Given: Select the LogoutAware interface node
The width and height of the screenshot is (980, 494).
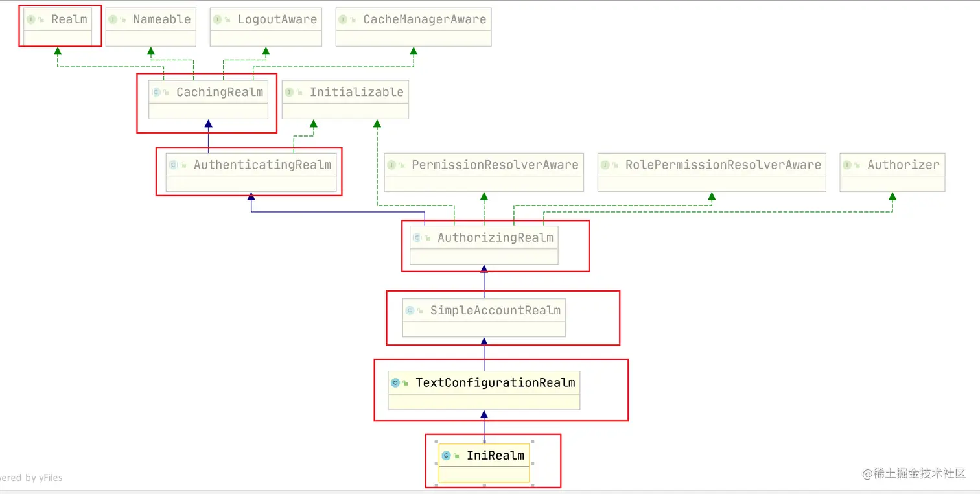Looking at the screenshot, I should (x=266, y=27).
